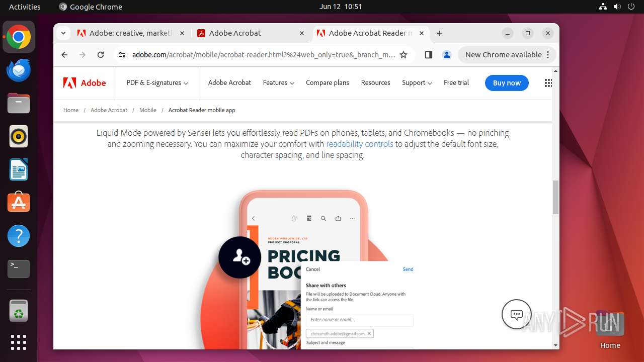The height and width of the screenshot is (362, 644).
Task: Open the Chrome profile icon
Action: (x=446, y=55)
